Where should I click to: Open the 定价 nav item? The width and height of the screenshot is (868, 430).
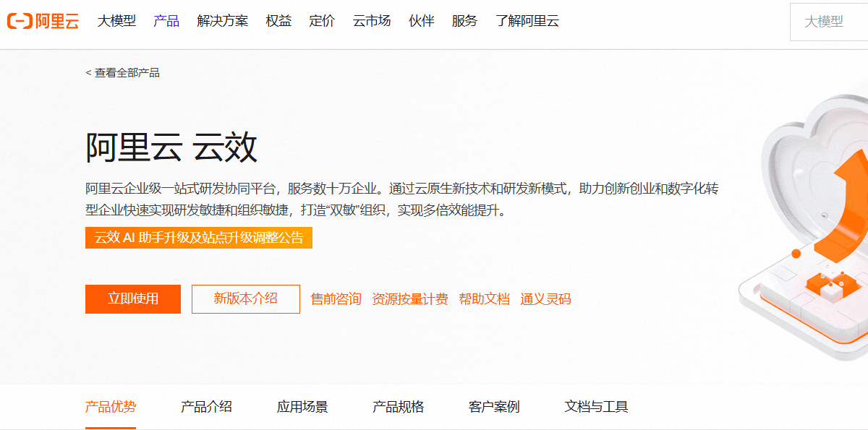[x=322, y=21]
